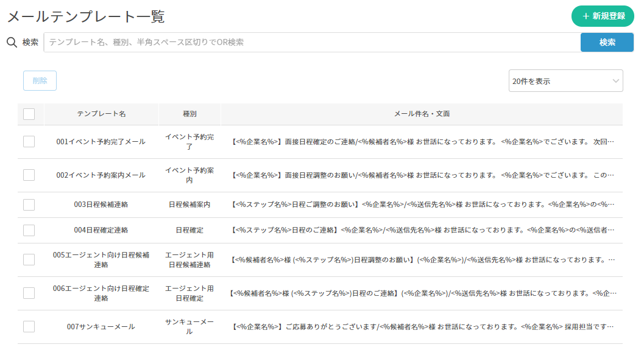644x350 pixels.
Task: Tick the 004日程確定連絡 checkbox
Action: (29, 230)
